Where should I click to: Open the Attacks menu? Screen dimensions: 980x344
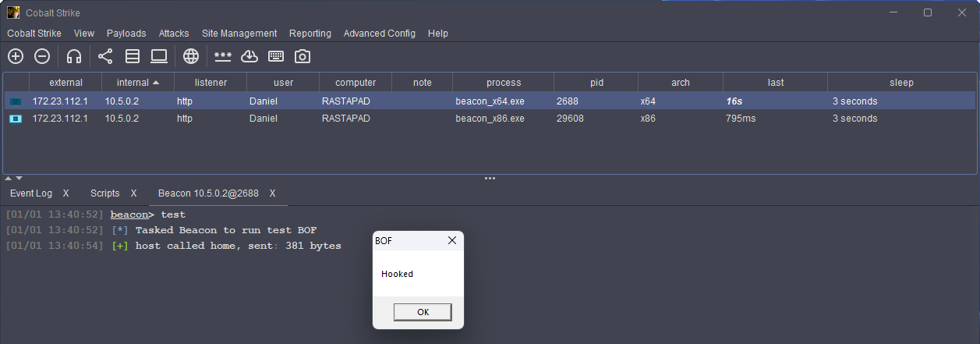174,34
